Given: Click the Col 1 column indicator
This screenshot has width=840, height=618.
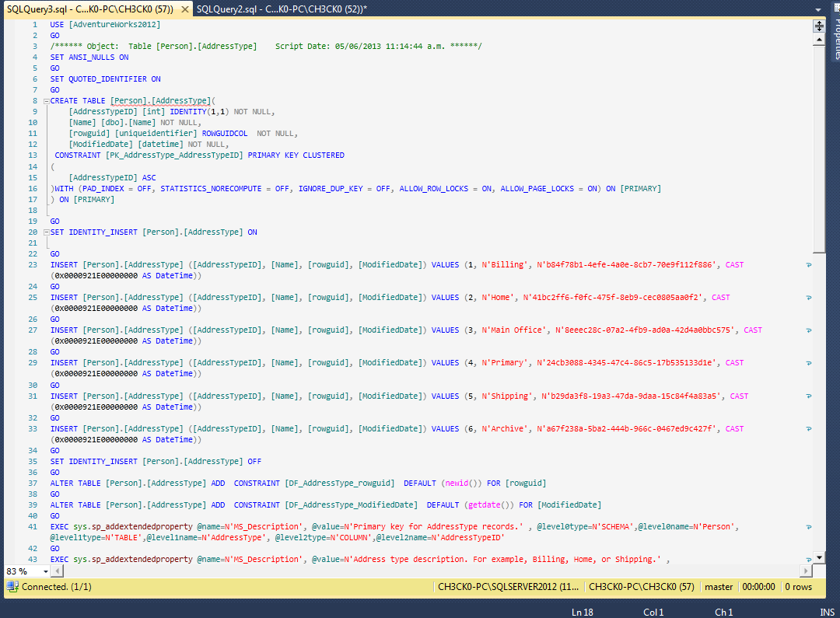Looking at the screenshot, I should (653, 613).
